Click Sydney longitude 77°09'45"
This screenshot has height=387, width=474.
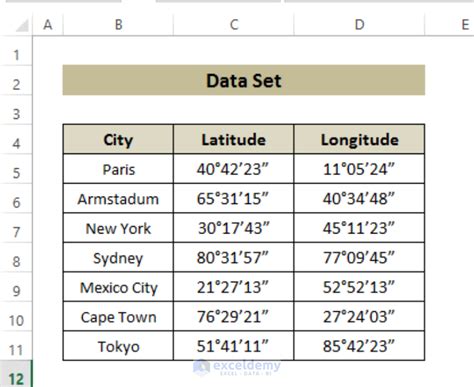pyautogui.click(x=359, y=258)
